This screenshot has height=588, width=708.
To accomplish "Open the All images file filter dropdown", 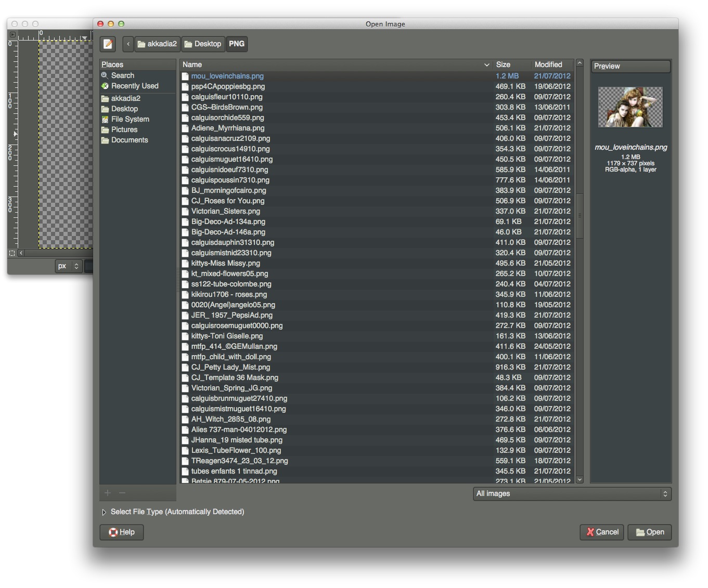I will pyautogui.click(x=572, y=494).
